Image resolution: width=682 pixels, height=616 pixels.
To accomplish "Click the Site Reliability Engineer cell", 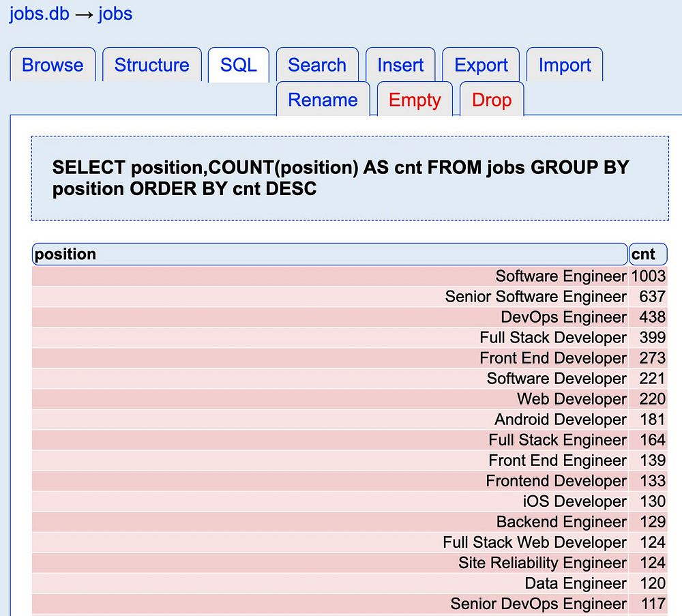I will (x=542, y=563).
